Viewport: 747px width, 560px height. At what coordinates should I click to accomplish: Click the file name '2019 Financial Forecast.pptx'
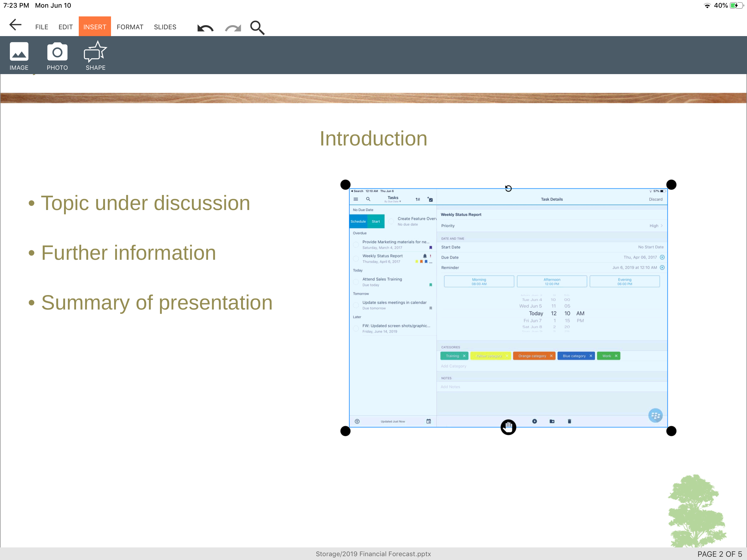point(373,554)
